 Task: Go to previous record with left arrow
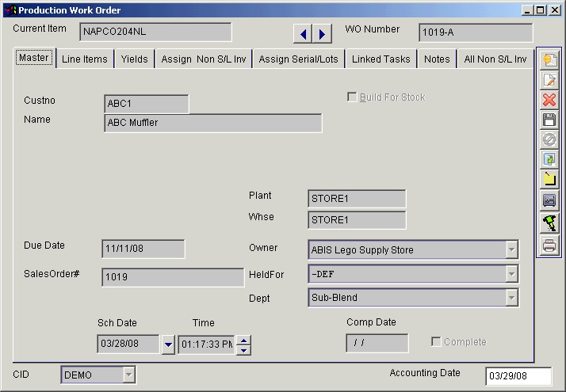303,33
